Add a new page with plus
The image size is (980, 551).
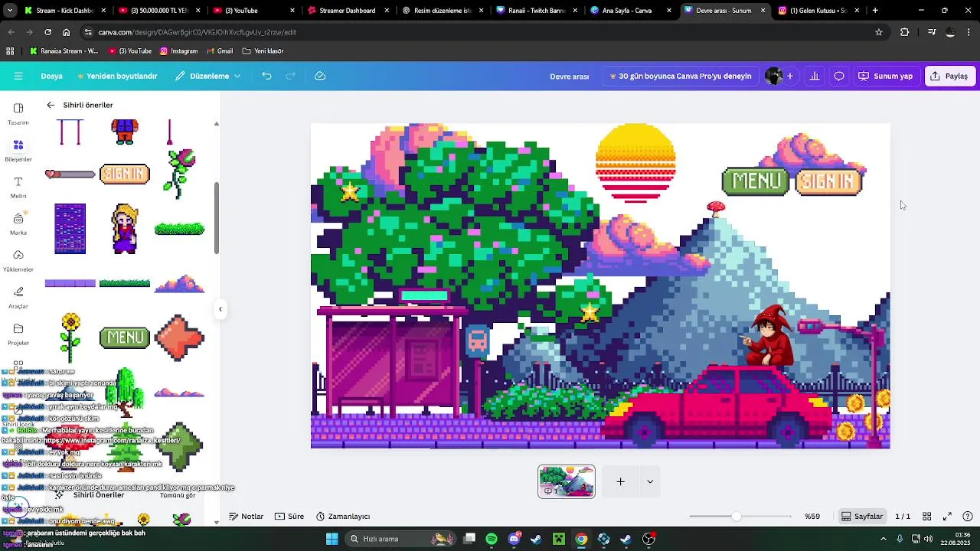(x=621, y=481)
